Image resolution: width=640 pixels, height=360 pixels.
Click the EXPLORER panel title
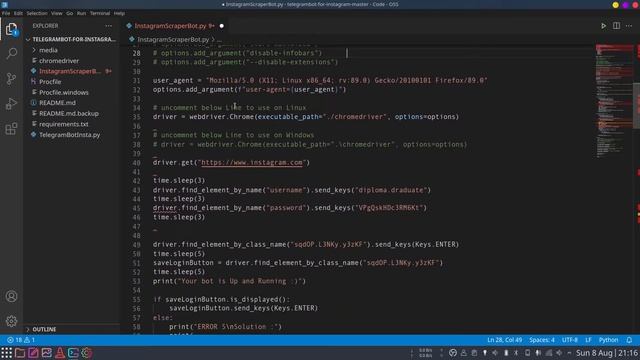(x=45, y=26)
